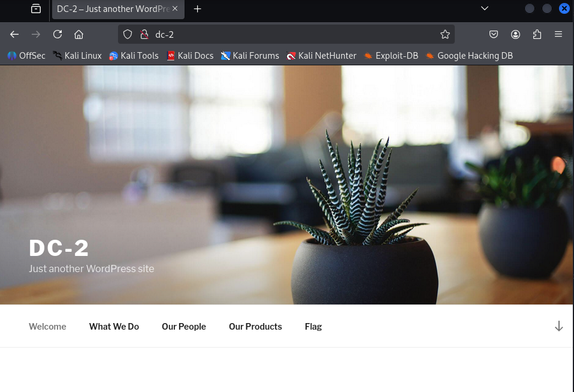Reload the current page
The width and height of the screenshot is (574, 392).
coord(58,34)
